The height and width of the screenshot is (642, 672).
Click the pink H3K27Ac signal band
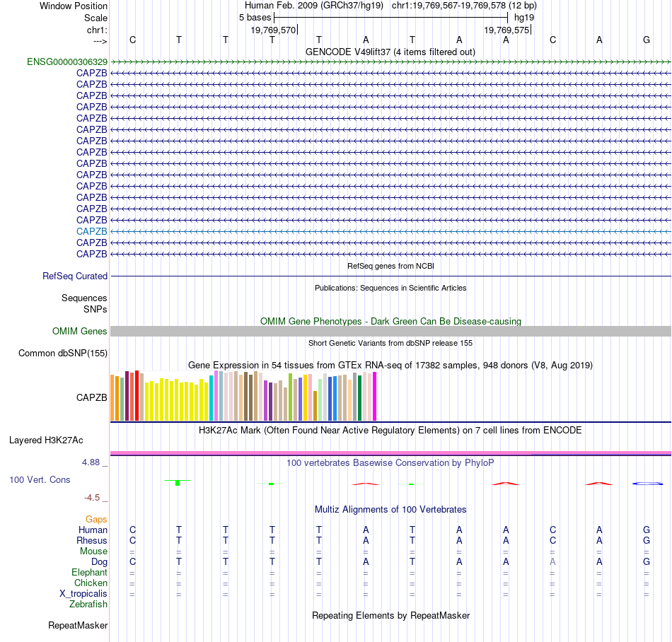pos(390,453)
